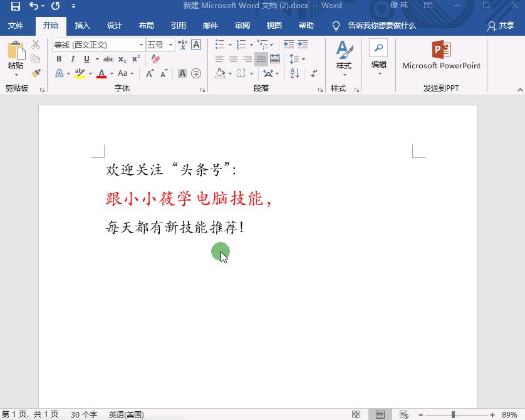Open the font name dropdown
The image size is (525, 420).
tap(142, 45)
